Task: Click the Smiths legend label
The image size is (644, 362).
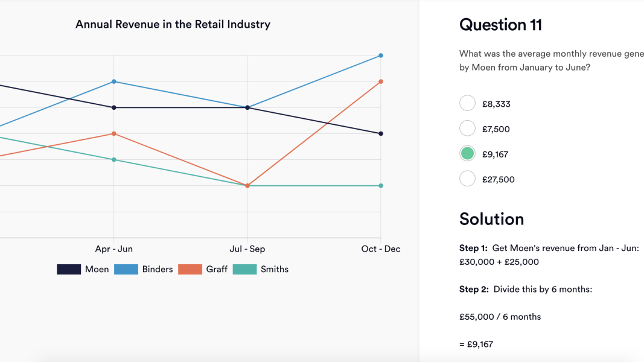Action: [275, 269]
